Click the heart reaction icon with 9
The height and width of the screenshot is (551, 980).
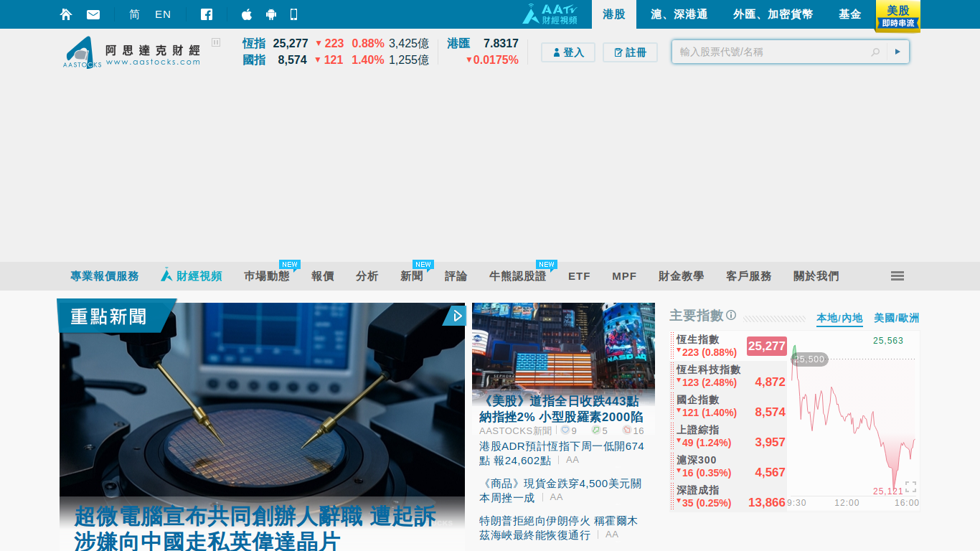(565, 430)
